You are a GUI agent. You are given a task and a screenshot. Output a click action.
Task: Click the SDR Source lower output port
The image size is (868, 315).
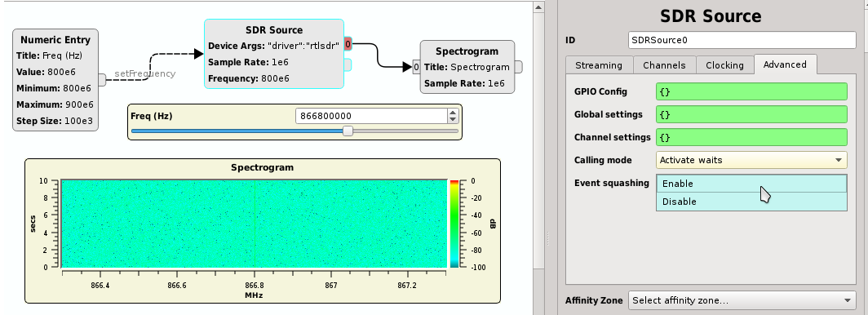[x=348, y=64]
